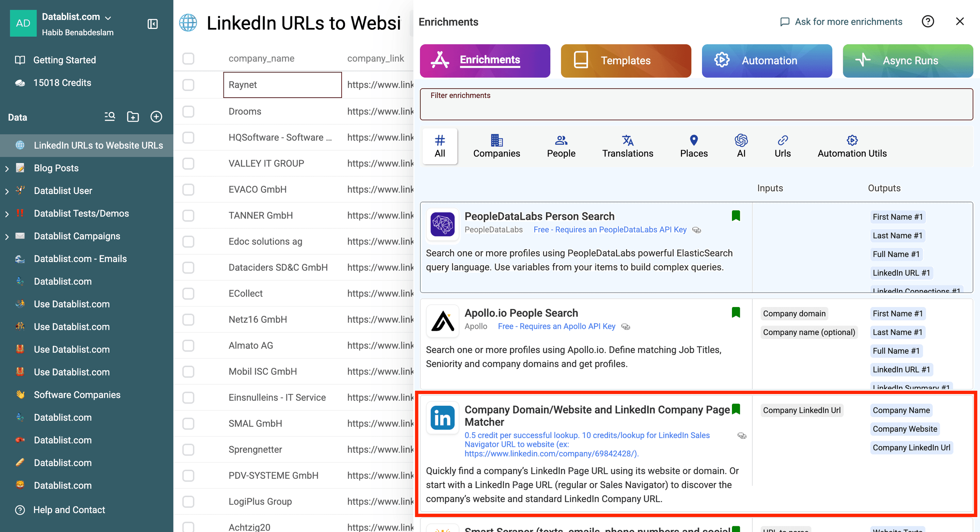Check the VALLEY IT GROUP row checkbox

click(188, 163)
